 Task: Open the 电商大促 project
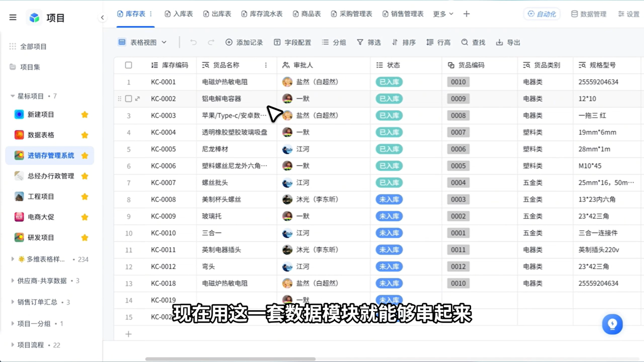(41, 217)
